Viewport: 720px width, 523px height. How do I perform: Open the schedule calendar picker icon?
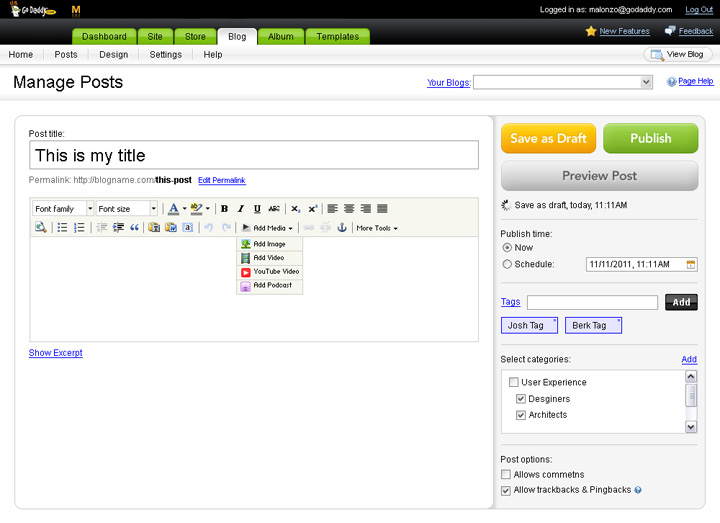[690, 265]
